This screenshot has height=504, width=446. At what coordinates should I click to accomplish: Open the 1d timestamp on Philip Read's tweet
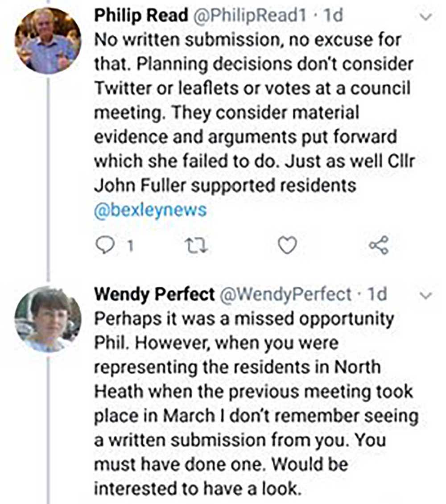[x=334, y=16]
